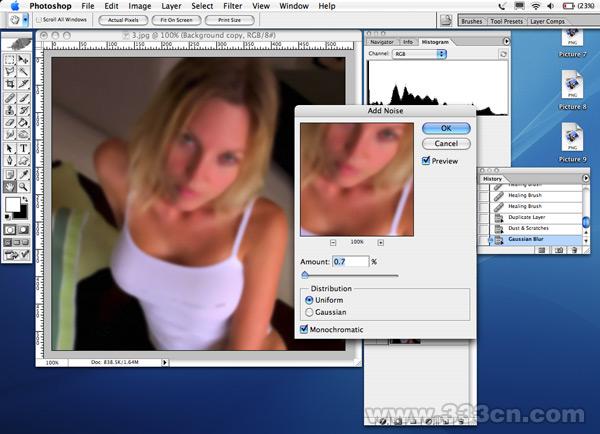The image size is (600, 434).
Task: Click the noise Amount slider handle
Action: tap(305, 273)
